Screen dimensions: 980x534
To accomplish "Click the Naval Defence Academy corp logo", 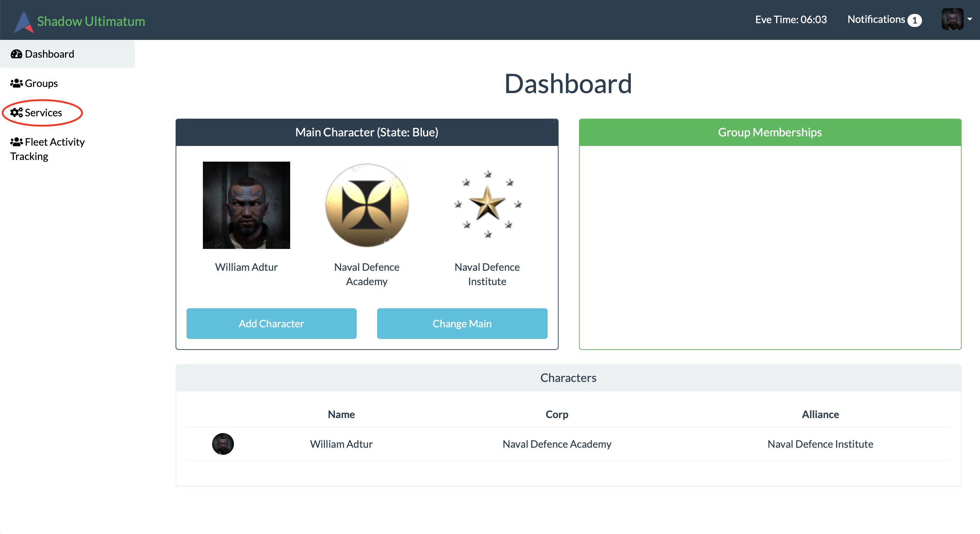I will tap(367, 205).
